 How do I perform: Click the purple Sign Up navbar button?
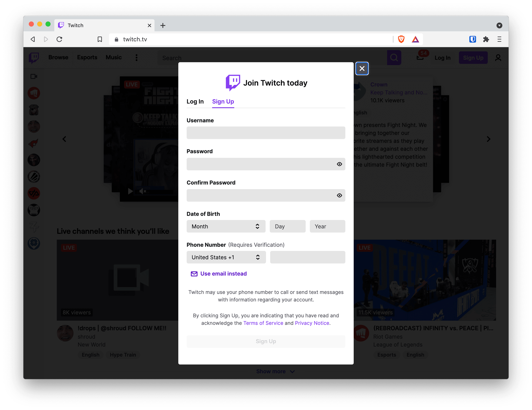tap(473, 58)
